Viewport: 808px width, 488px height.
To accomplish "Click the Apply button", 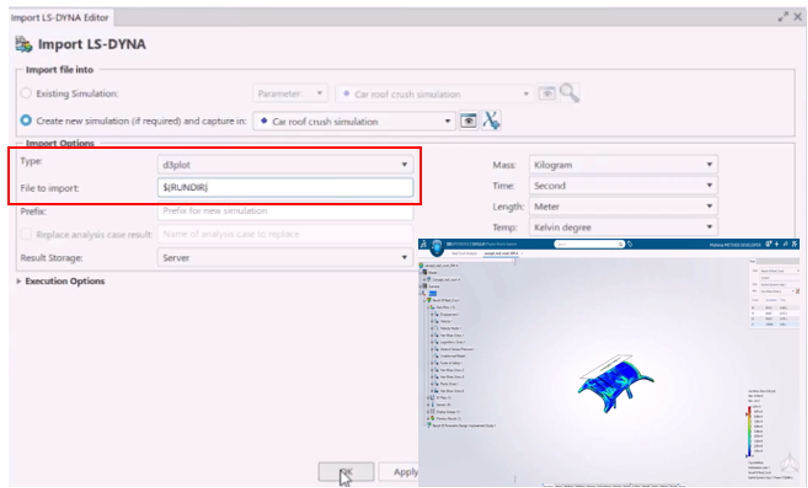I will coord(399,472).
